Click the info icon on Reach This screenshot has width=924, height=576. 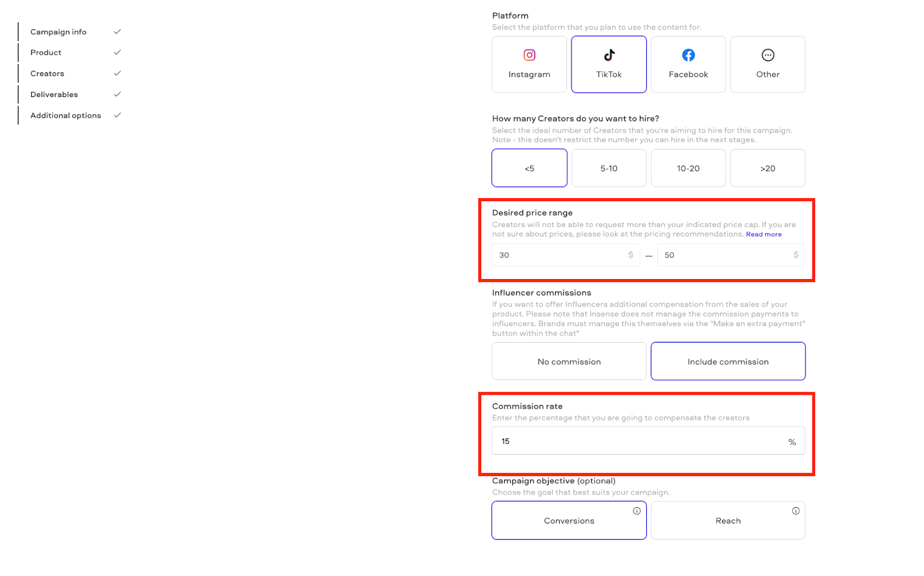point(795,511)
